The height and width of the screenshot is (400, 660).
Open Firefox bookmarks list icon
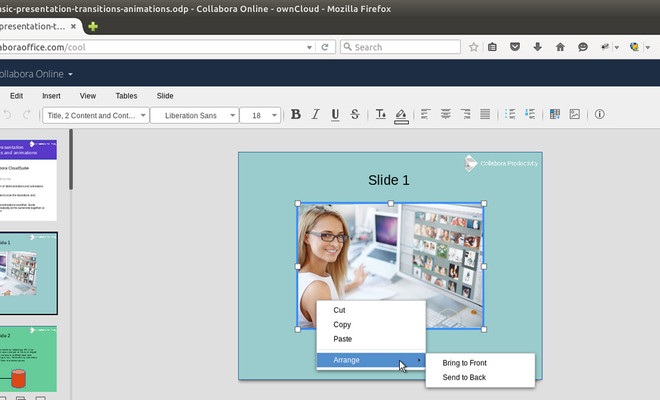[x=492, y=47]
